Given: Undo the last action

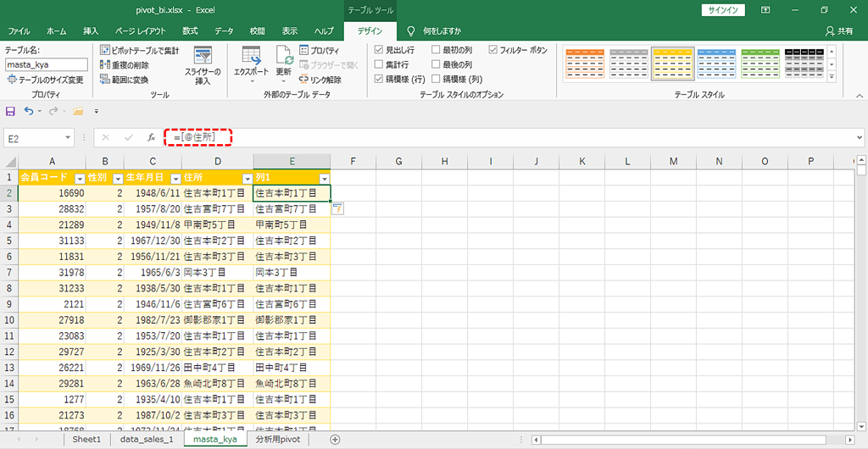Looking at the screenshot, I should point(29,111).
